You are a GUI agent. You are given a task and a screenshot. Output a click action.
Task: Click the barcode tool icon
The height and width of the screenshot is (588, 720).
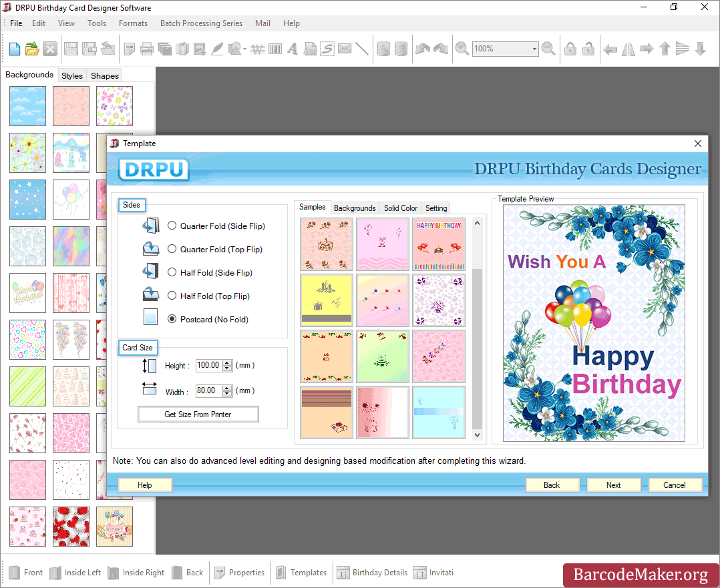pos(275,49)
